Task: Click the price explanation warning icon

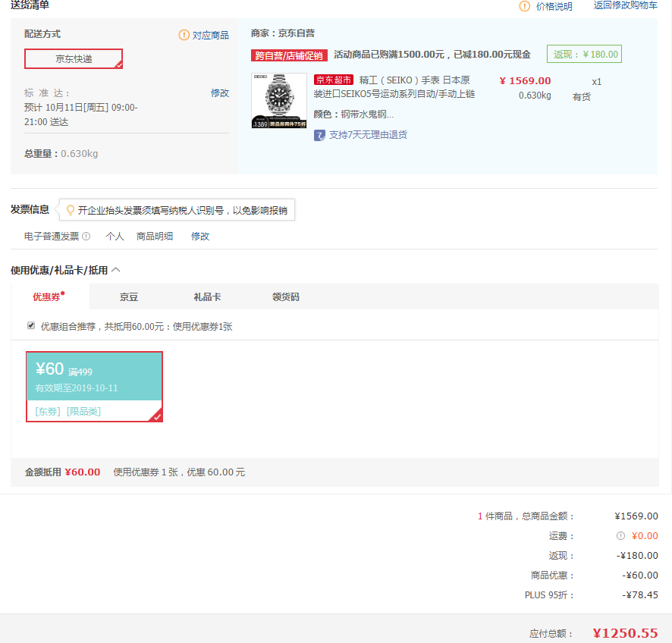Action: (524, 6)
